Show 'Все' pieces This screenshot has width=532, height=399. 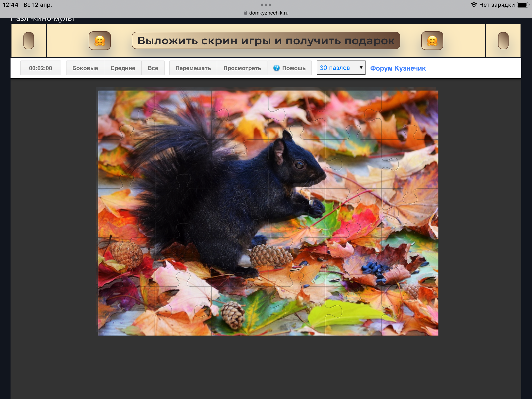coord(153,68)
